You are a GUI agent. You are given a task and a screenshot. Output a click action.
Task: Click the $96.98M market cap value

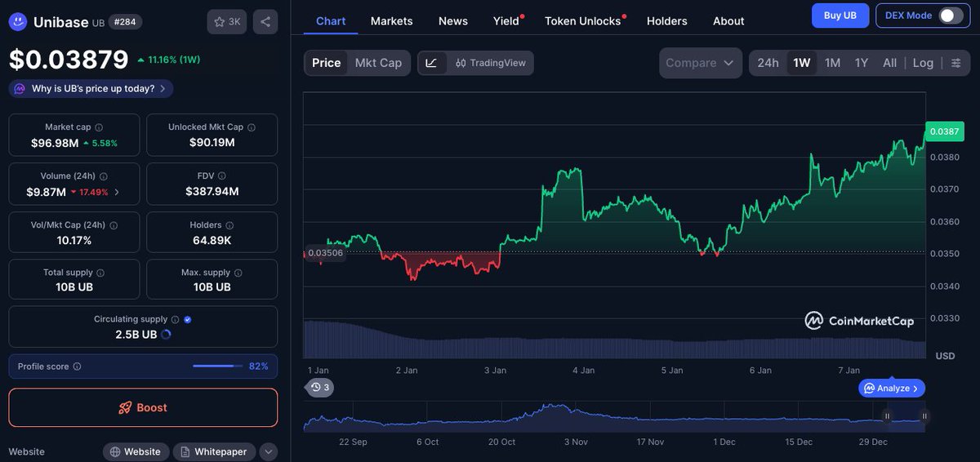coord(55,143)
